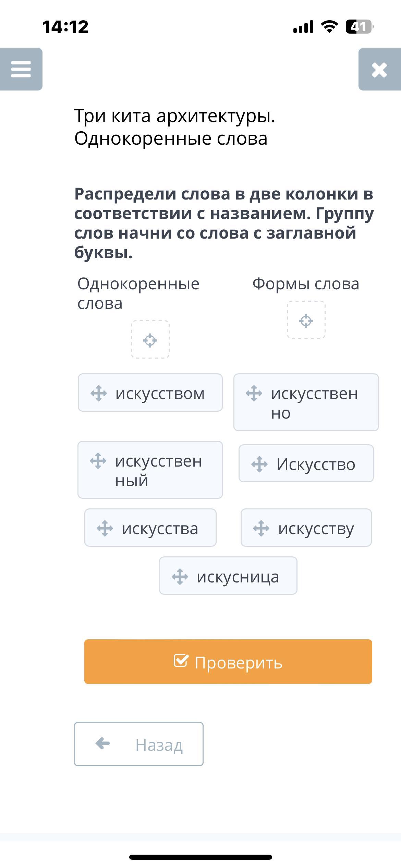Image resolution: width=401 pixels, height=868 pixels.
Task: Open the hamburger menu
Action: coord(21,69)
